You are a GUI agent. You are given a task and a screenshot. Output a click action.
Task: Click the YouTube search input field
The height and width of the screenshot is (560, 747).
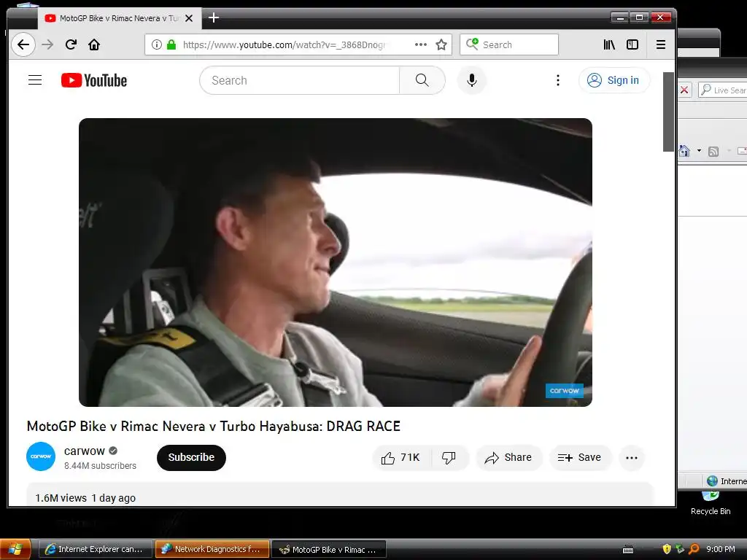click(299, 80)
